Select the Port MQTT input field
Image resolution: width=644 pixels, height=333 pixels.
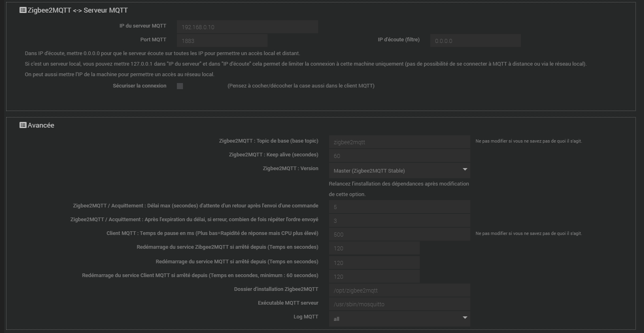tap(222, 41)
